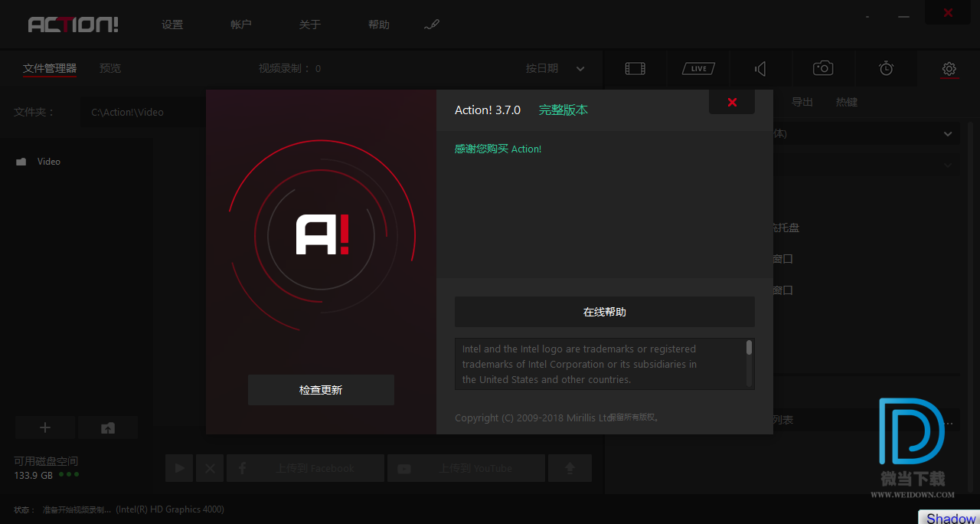Open the screenshot camera mode
980x524 pixels.
823,68
